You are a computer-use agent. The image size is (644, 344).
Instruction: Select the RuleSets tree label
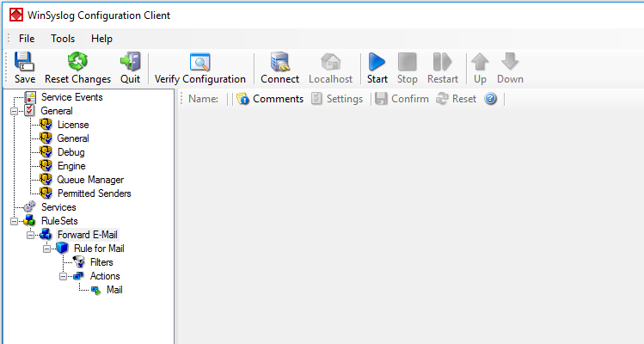point(59,221)
